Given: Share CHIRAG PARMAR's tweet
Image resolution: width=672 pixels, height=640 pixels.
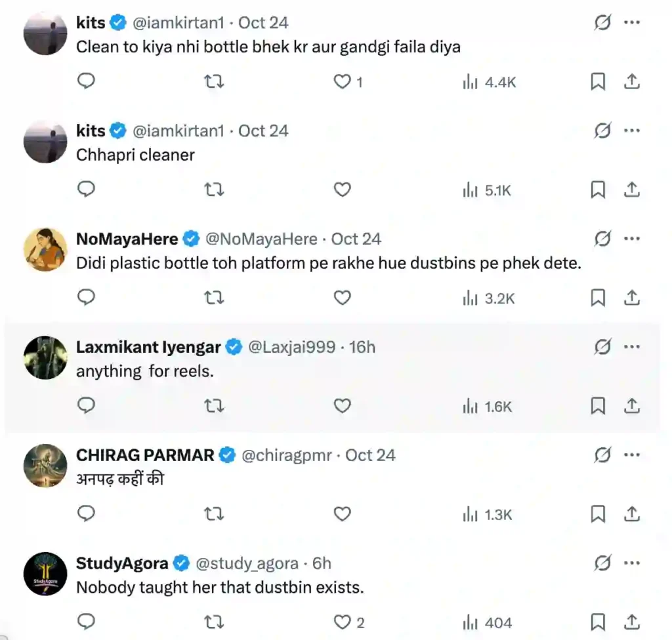Looking at the screenshot, I should point(631,515).
